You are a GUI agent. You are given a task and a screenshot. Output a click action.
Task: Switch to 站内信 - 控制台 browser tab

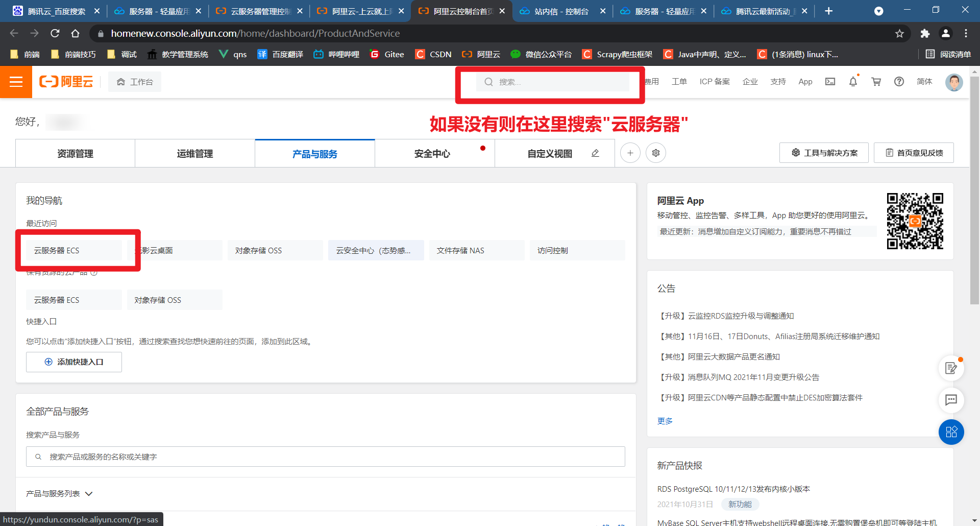(x=561, y=11)
